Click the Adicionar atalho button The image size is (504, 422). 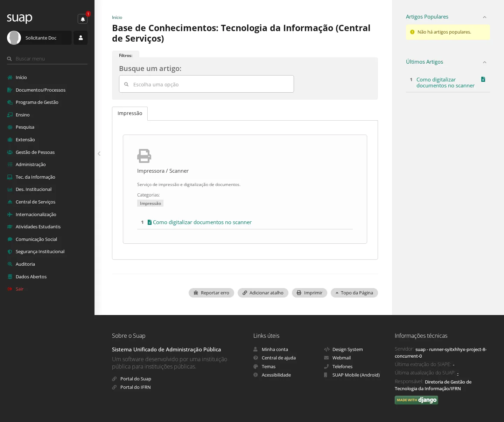coord(263,293)
